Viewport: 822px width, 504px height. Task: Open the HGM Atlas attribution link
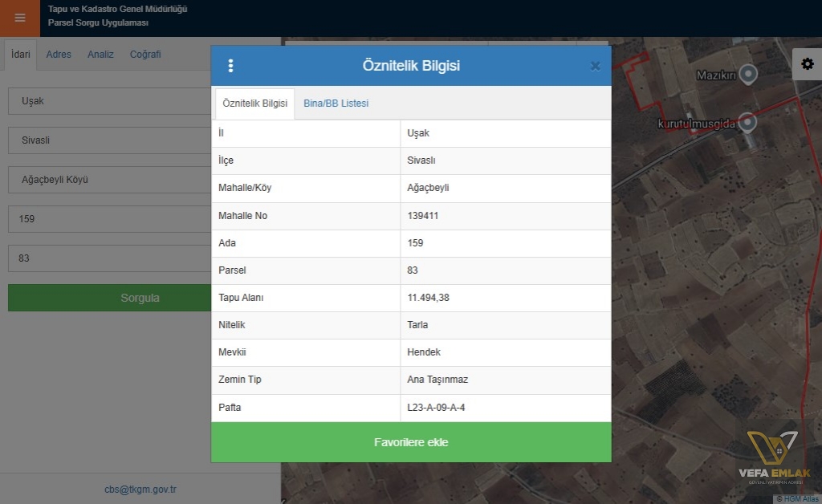[800, 499]
